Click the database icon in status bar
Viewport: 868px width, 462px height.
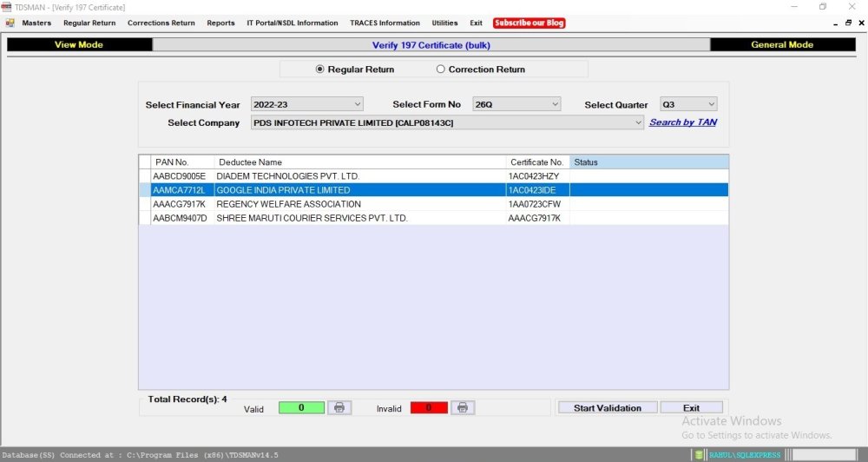click(x=699, y=455)
